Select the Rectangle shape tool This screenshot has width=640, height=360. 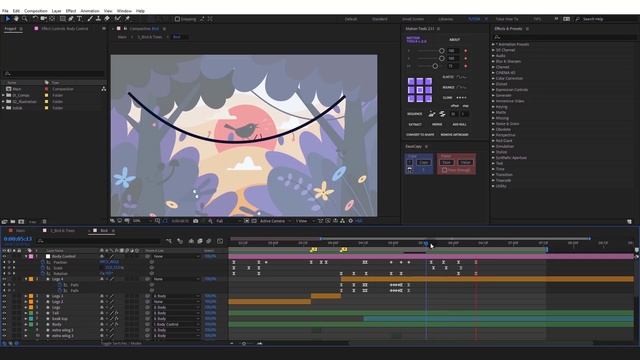[x=62, y=19]
